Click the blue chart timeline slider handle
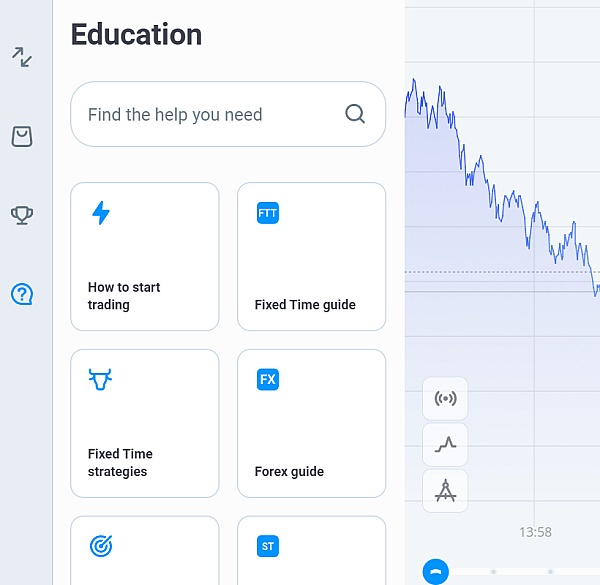Screen dimensions: 600x585 (436, 572)
